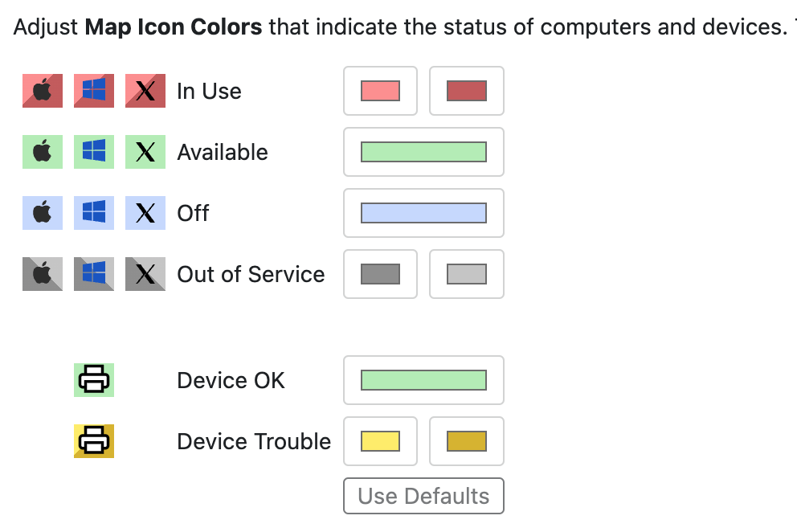
Task: Click the green Device OK printer icon
Action: [x=94, y=380]
